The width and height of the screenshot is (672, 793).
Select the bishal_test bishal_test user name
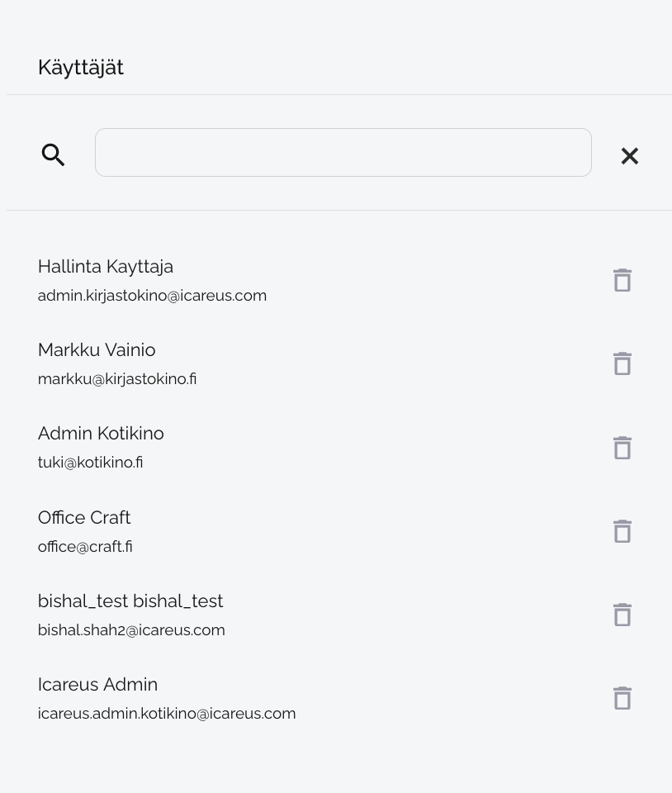(130, 601)
